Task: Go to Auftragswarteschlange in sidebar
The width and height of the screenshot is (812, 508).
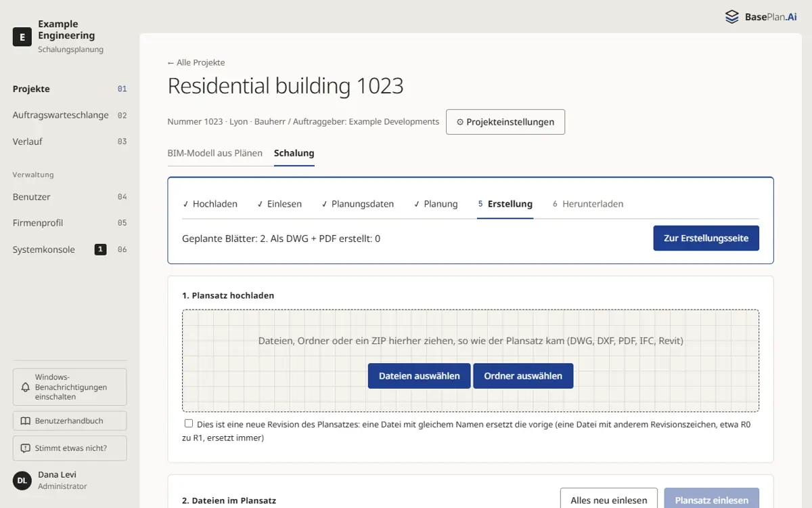Action: point(70,115)
